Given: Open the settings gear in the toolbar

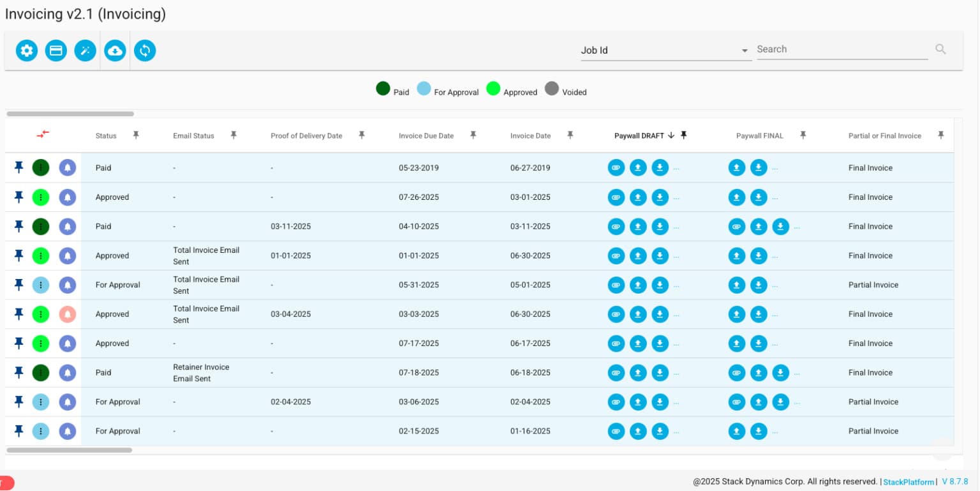Looking at the screenshot, I should 26,50.
